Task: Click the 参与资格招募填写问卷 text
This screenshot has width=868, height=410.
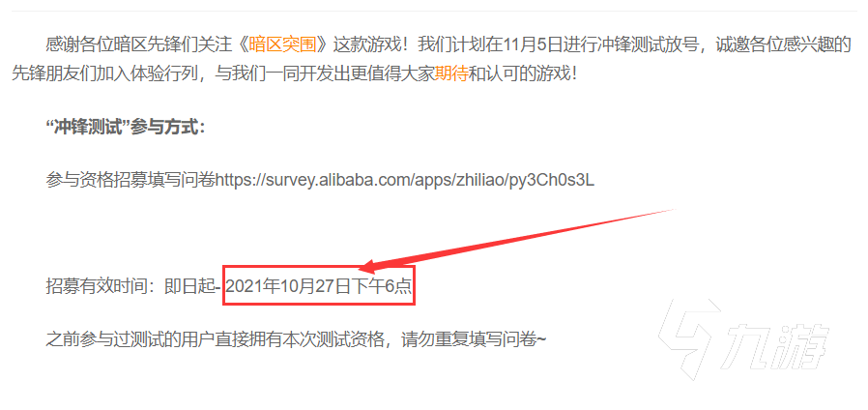Action: [x=130, y=181]
